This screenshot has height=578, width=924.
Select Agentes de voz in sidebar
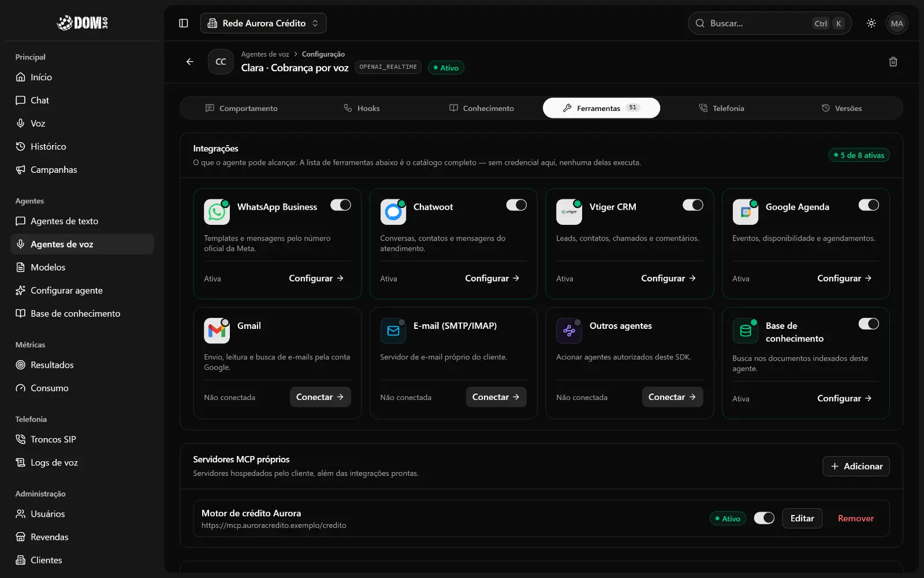[x=82, y=244]
